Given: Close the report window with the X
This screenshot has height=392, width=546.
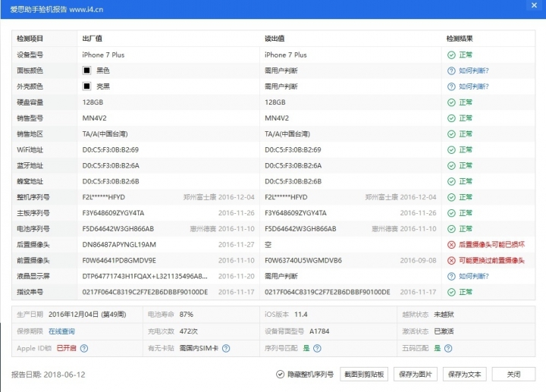Looking at the screenshot, I should (x=534, y=5).
